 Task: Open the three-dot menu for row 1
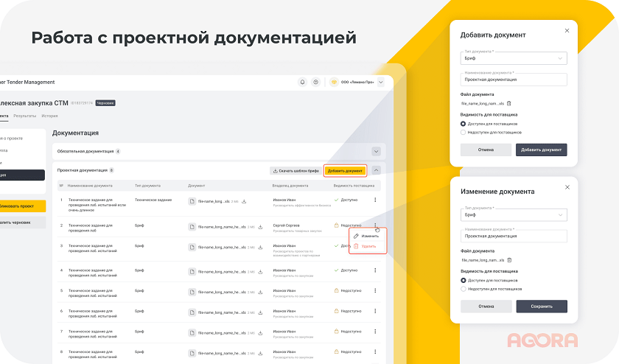click(375, 200)
